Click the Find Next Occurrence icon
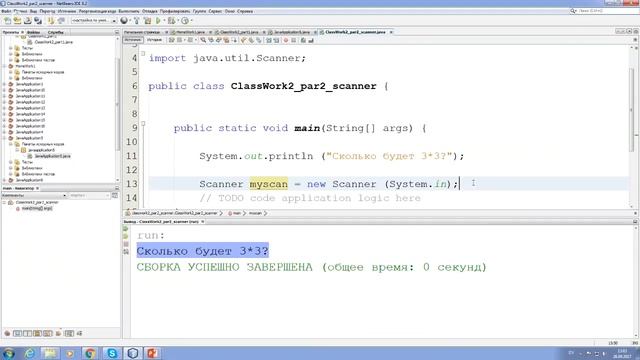This screenshot has width=640, height=360. (x=218, y=40)
